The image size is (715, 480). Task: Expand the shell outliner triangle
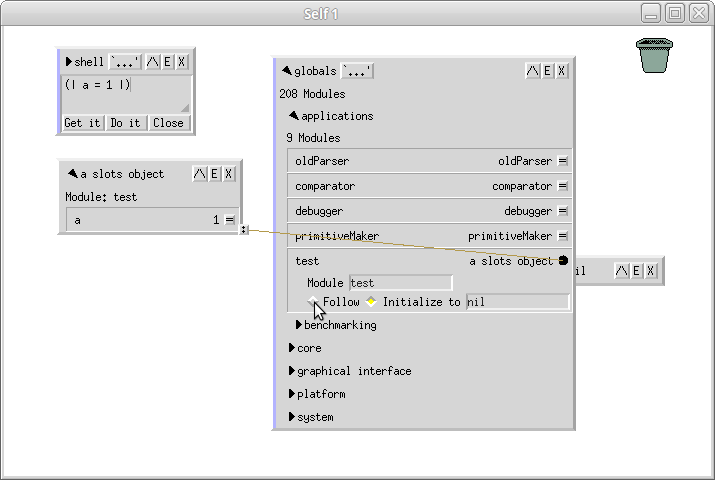pos(69,62)
